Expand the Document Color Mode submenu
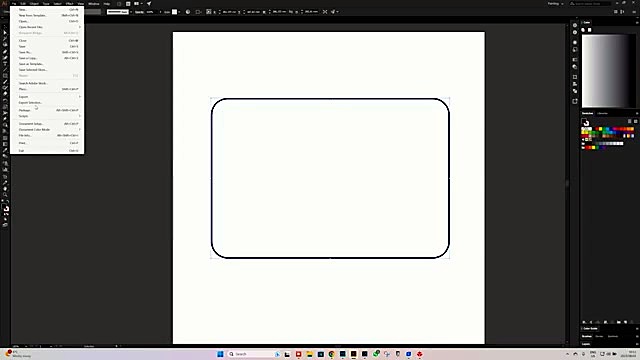This screenshot has height=360, width=640. pos(47,129)
